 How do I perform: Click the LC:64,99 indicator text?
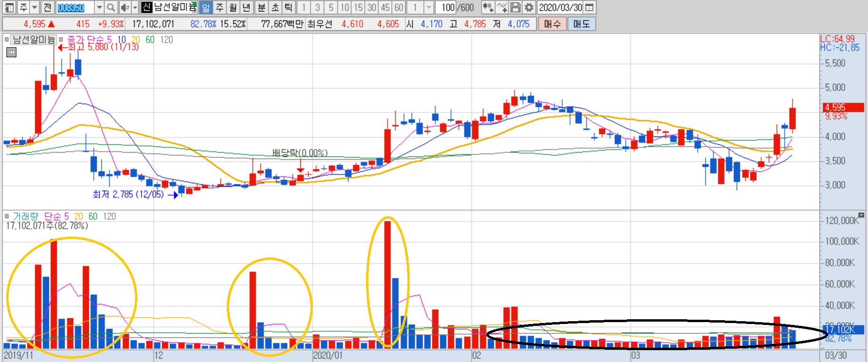[837, 39]
